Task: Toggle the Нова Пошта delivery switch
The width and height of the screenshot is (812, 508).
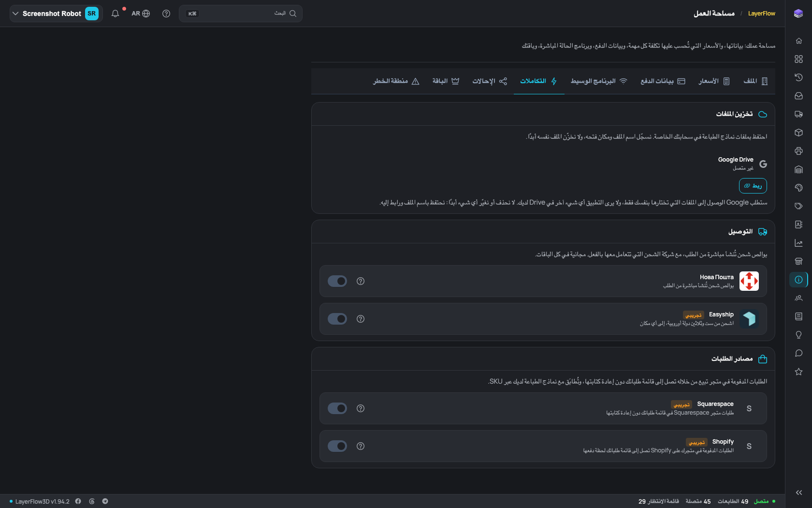Action: pyautogui.click(x=337, y=281)
